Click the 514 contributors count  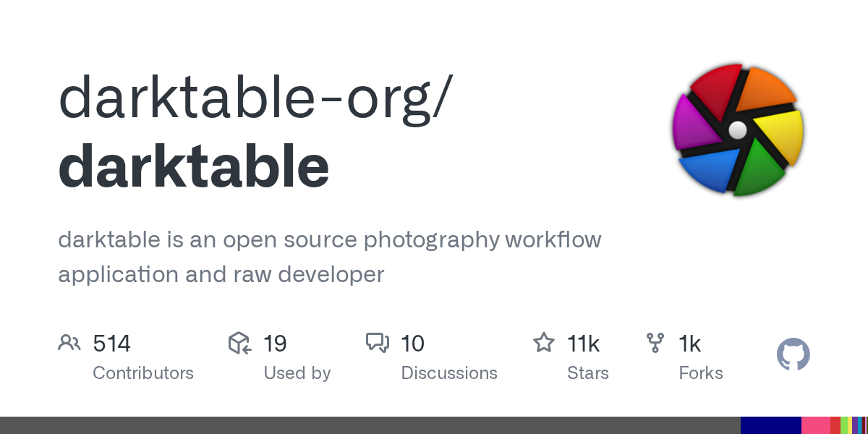coord(111,344)
